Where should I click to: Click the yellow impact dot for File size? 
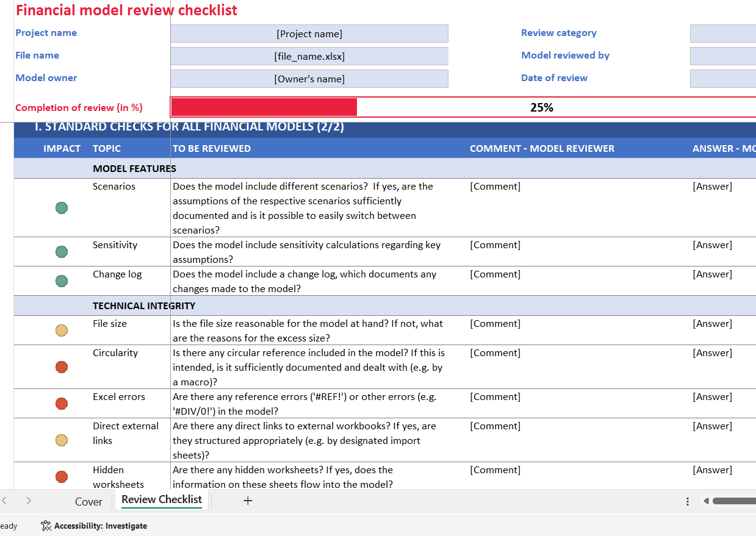coord(62,331)
